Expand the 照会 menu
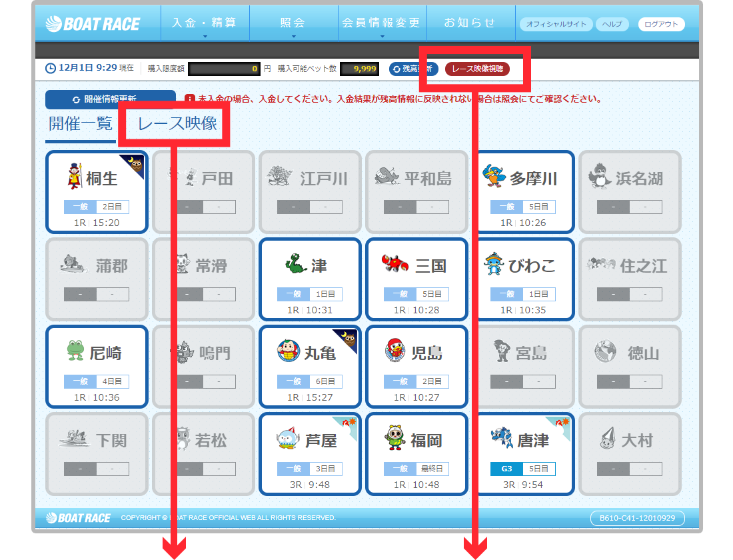Screen dimensions: 733x560 293,23
